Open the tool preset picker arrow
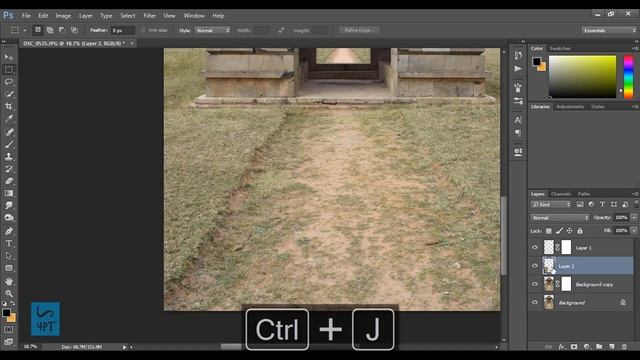Viewport: 640px width, 360px height. pos(24,30)
